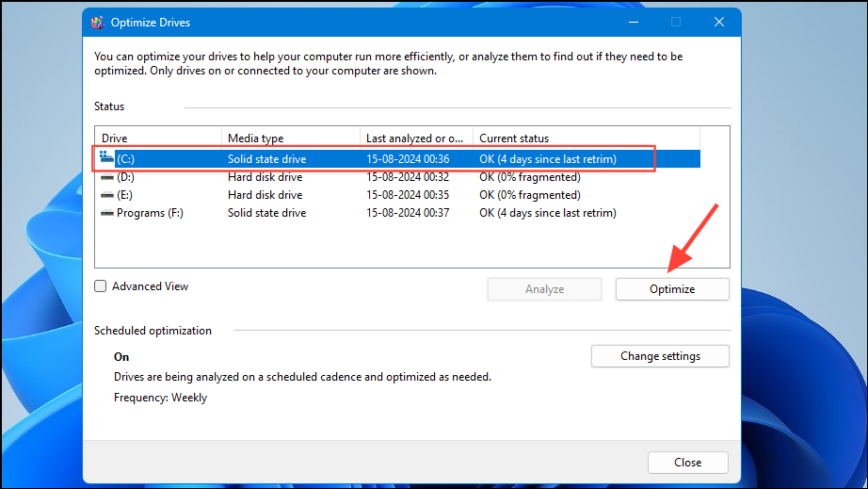Click the Optimize button

tap(672, 289)
